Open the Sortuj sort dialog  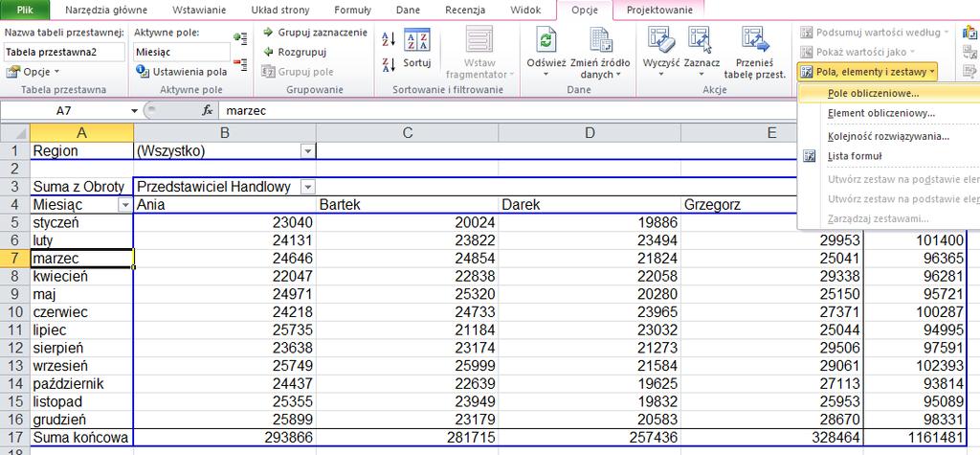point(417,48)
